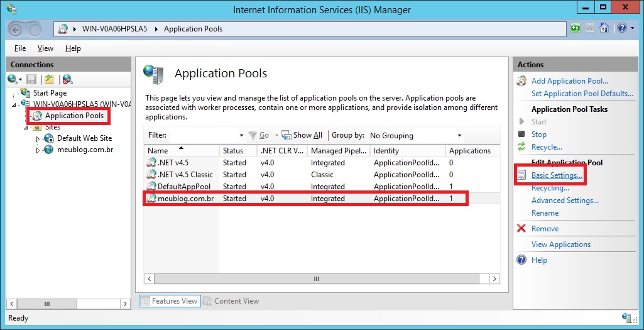
Task: Click the DefaultAppPool row icon
Action: [151, 186]
